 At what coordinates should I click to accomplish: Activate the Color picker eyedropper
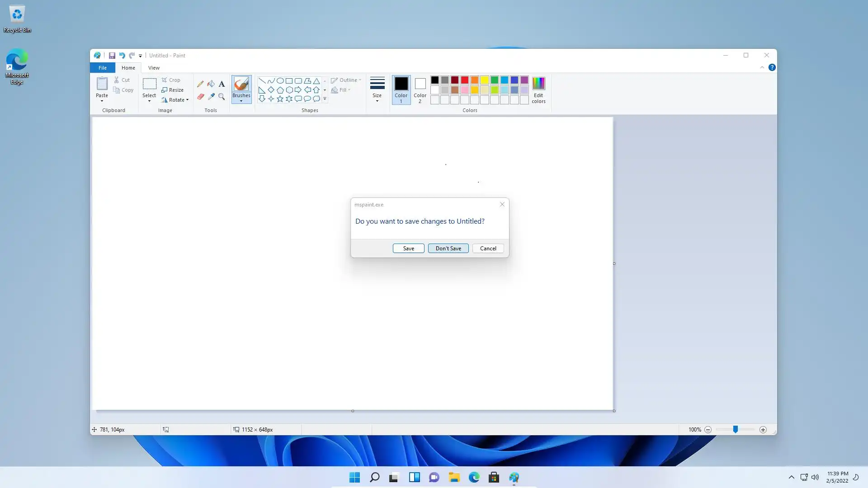tap(211, 97)
